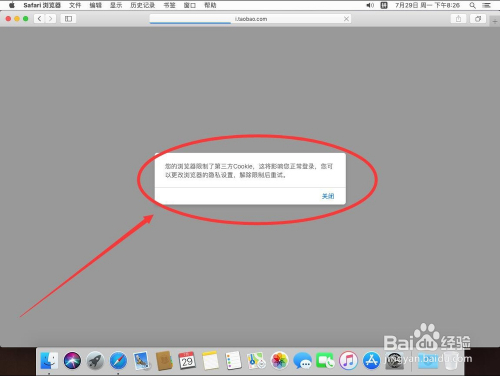Open Messages bubble icon in Dock

point(302,361)
